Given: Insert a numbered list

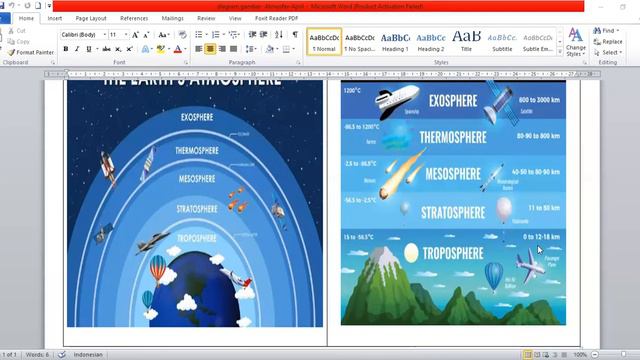Looking at the screenshot, I should pos(216,35).
